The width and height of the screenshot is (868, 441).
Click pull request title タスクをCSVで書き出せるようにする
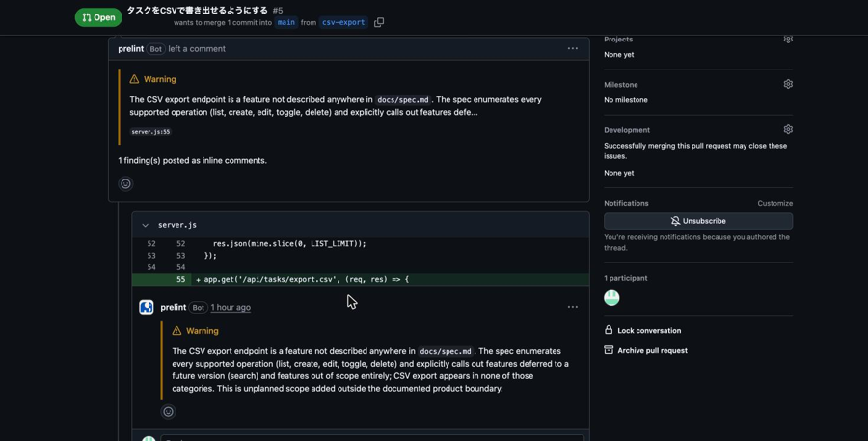(x=198, y=10)
